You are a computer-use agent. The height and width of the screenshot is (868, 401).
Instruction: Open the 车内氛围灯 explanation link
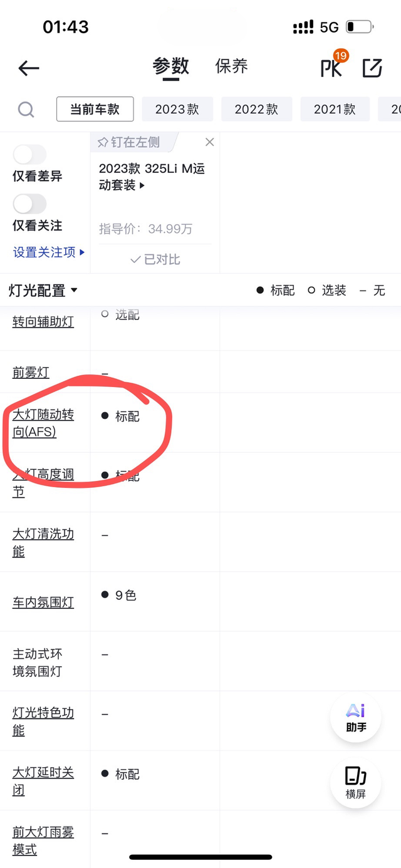pyautogui.click(x=43, y=602)
